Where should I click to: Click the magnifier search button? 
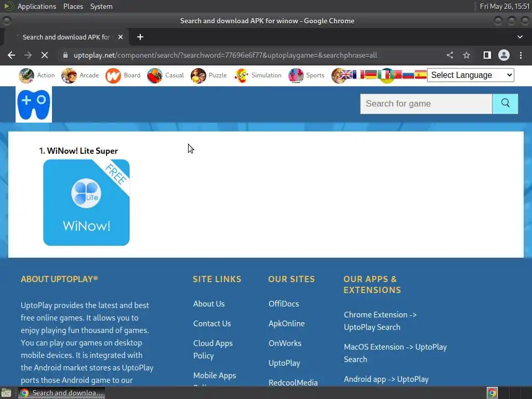(x=505, y=103)
